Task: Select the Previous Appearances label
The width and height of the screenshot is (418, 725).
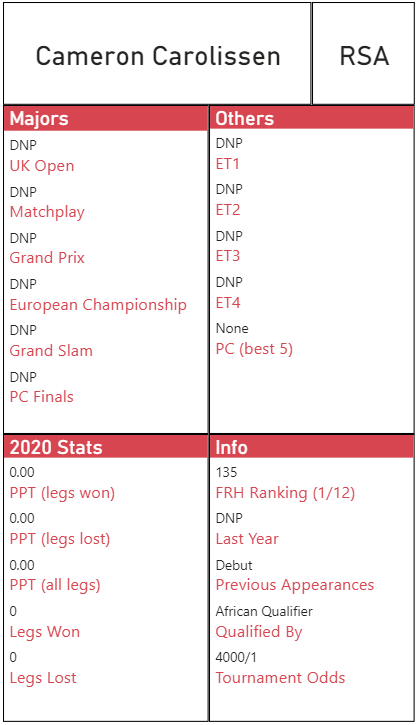Action: (x=295, y=585)
